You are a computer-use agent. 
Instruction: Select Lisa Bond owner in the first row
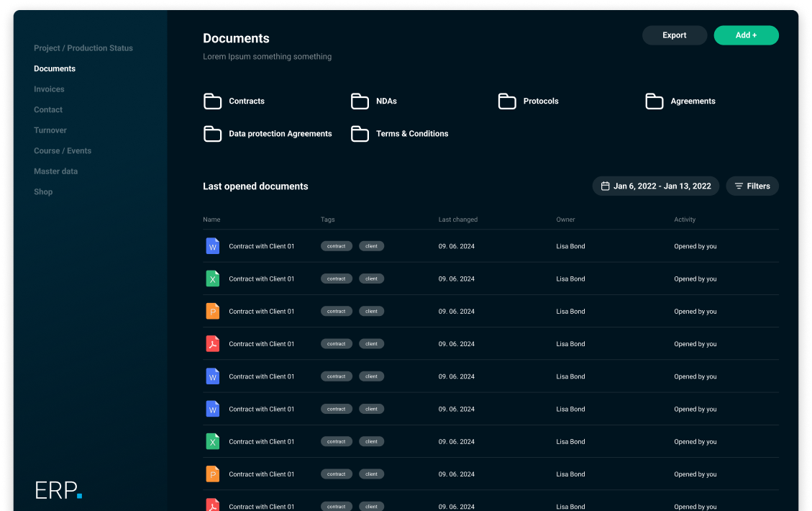coord(570,246)
